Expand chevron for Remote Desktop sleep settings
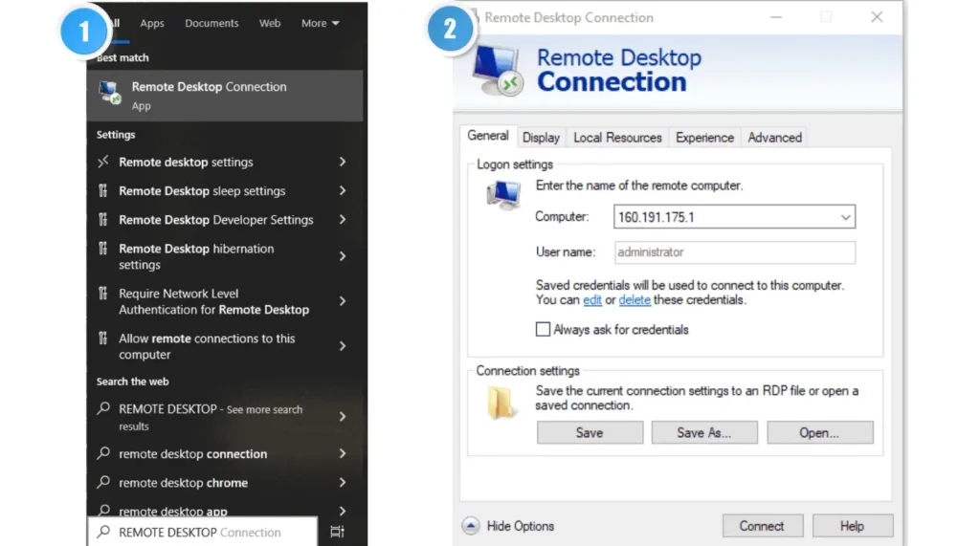This screenshot has height=546, width=980. click(x=343, y=190)
